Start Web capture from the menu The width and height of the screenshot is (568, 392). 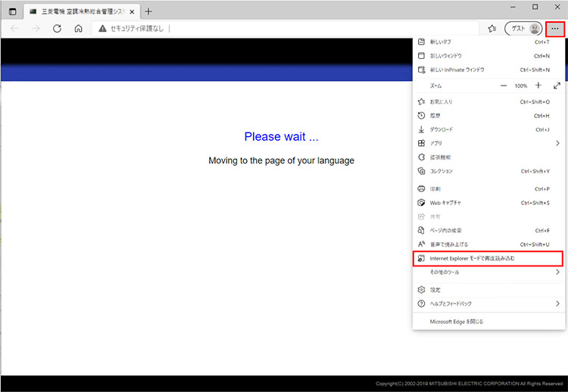(x=488, y=203)
